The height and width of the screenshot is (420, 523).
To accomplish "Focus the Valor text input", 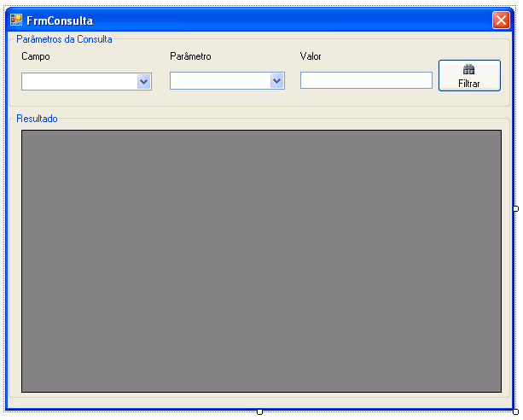I will [x=366, y=80].
